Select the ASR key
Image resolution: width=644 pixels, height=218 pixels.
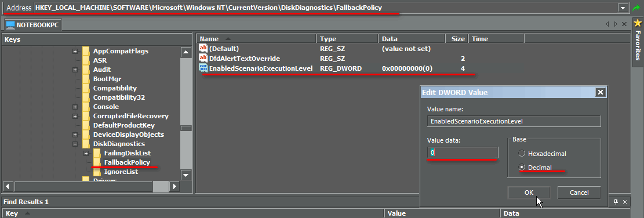click(x=100, y=60)
